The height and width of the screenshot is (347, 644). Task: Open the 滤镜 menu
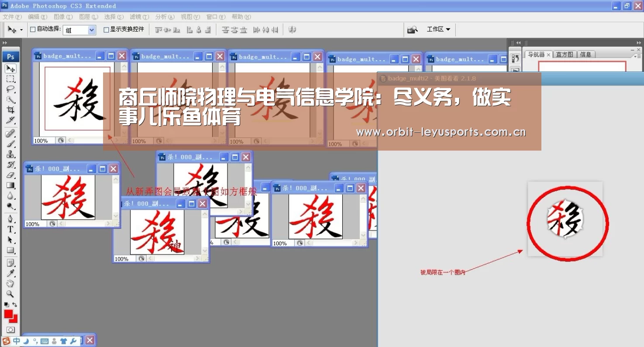tap(139, 17)
